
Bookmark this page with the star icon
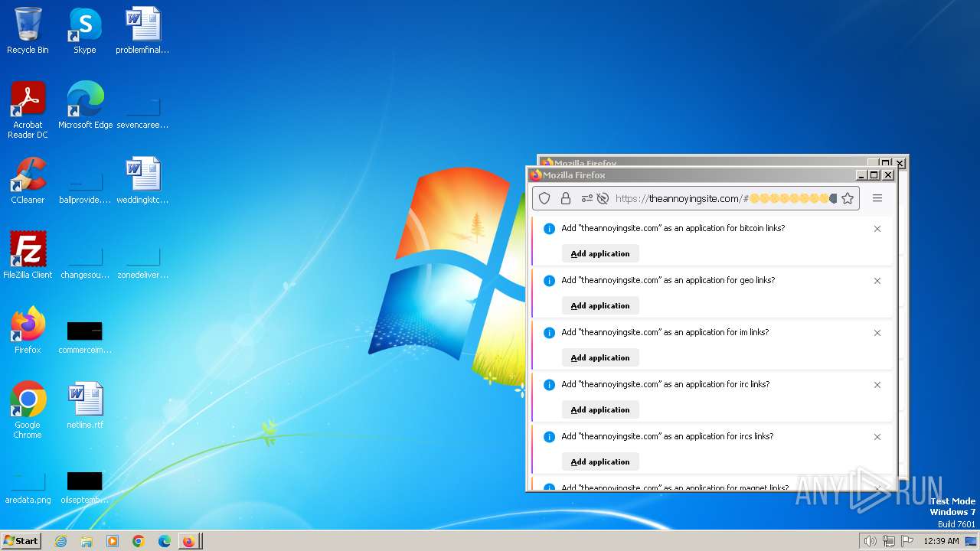[x=848, y=198]
